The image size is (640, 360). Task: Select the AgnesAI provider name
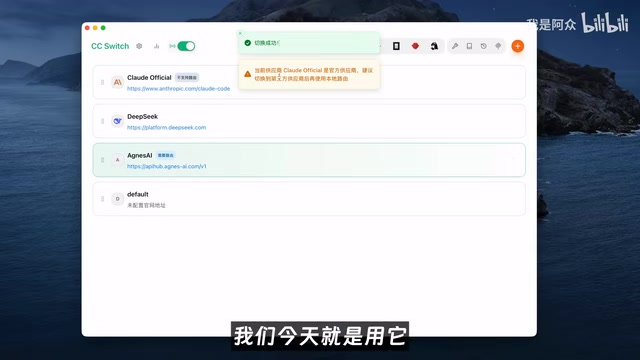point(140,155)
